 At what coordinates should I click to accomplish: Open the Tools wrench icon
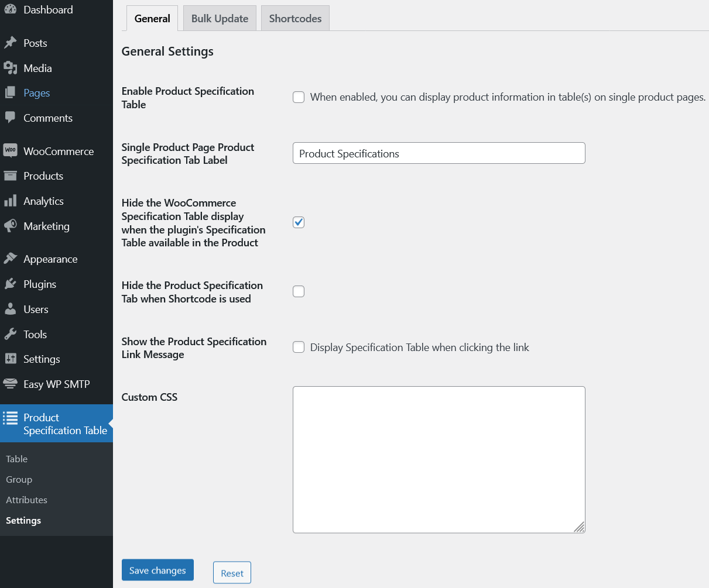[9, 334]
